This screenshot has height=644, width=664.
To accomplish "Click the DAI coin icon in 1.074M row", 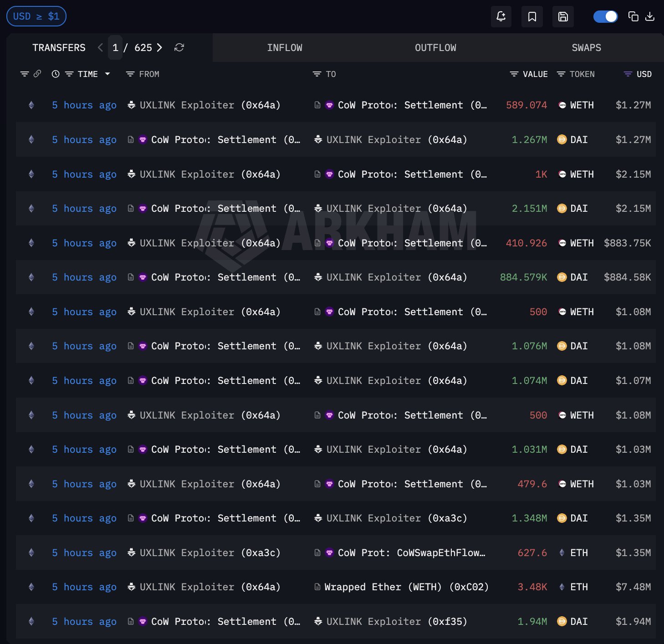I will coord(562,380).
